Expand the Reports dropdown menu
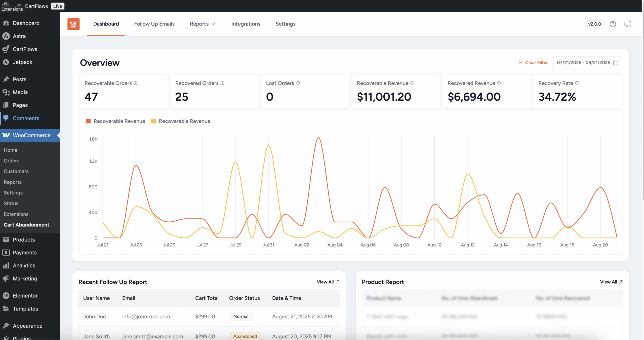The width and height of the screenshot is (644, 340). pos(202,24)
